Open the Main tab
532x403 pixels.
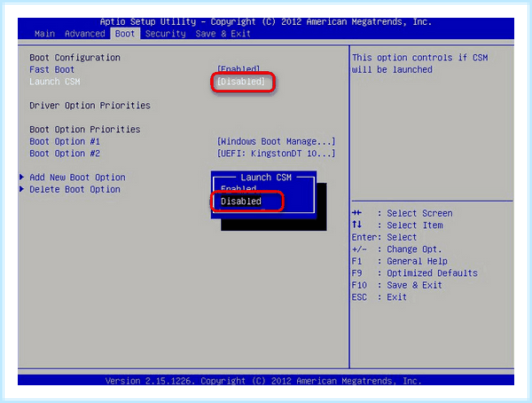pos(44,34)
